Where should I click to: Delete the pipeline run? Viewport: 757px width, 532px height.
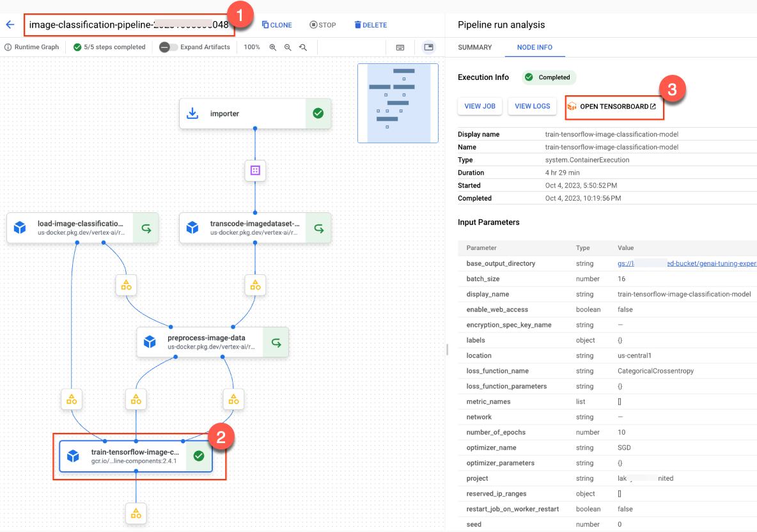(x=370, y=25)
